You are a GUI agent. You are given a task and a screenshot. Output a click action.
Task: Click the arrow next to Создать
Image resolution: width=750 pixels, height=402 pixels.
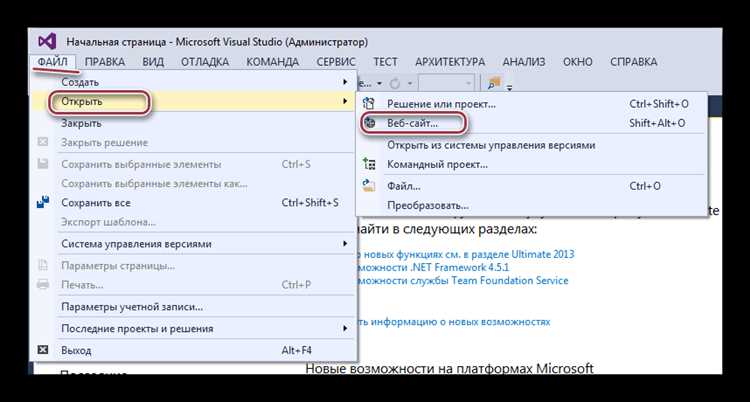coord(345,82)
